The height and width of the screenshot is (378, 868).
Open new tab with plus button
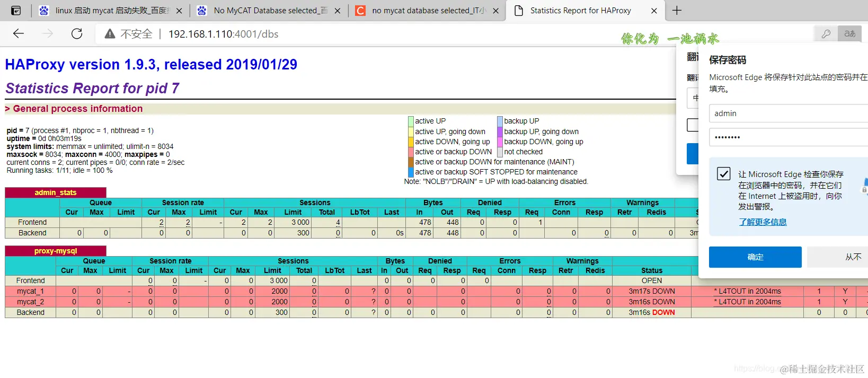pyautogui.click(x=677, y=11)
